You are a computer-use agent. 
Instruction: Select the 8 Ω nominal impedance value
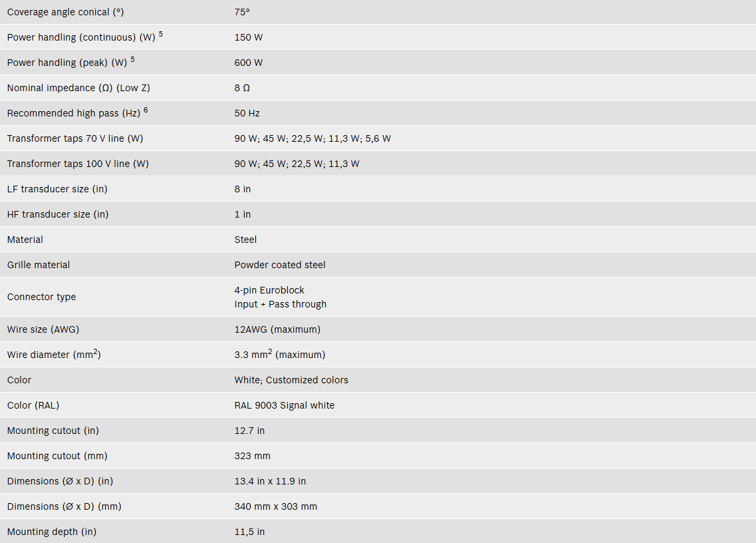pyautogui.click(x=242, y=88)
